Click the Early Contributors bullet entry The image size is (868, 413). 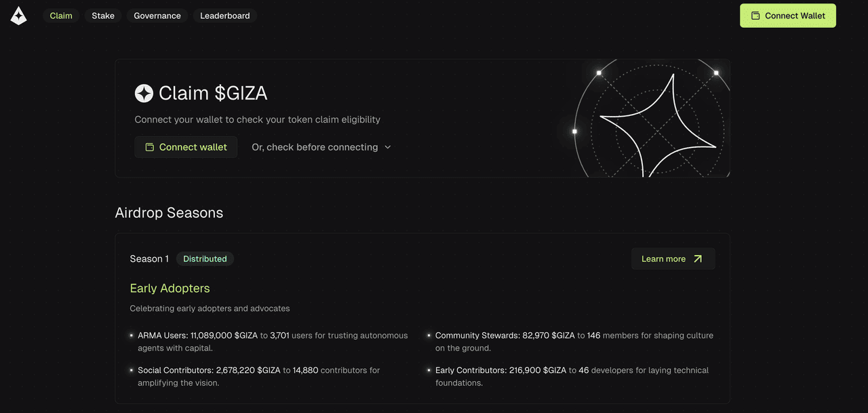[x=568, y=376]
